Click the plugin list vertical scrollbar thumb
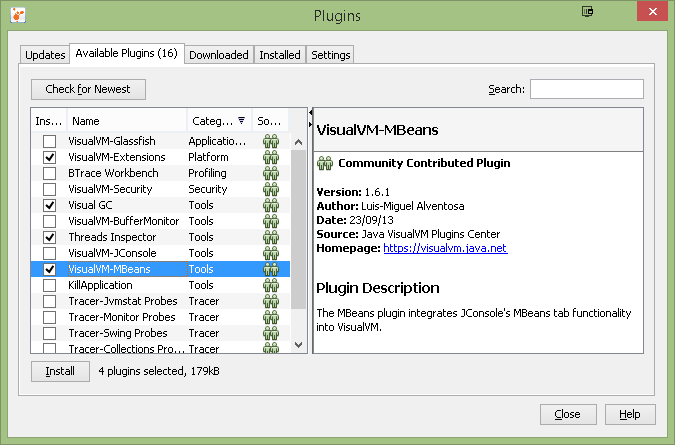The height and width of the screenshot is (445, 675). 298,229
